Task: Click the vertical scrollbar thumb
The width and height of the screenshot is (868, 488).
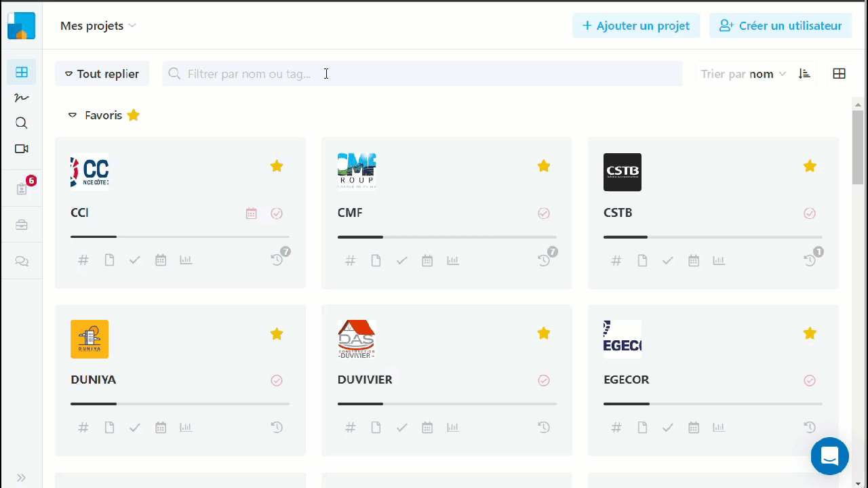Action: (858, 146)
